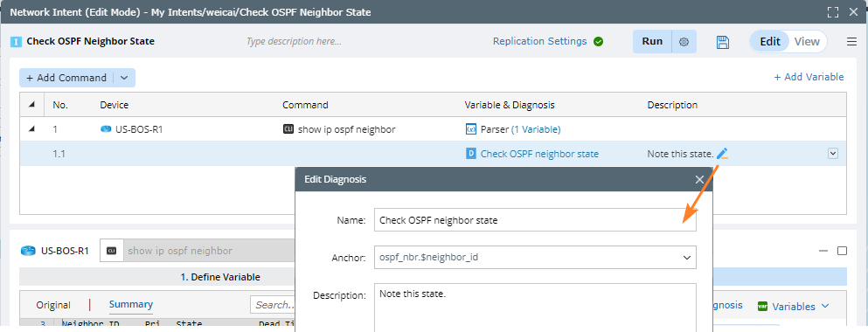Click the diagnosis D icon
Viewport: 868px width, 332px height.
tap(471, 154)
